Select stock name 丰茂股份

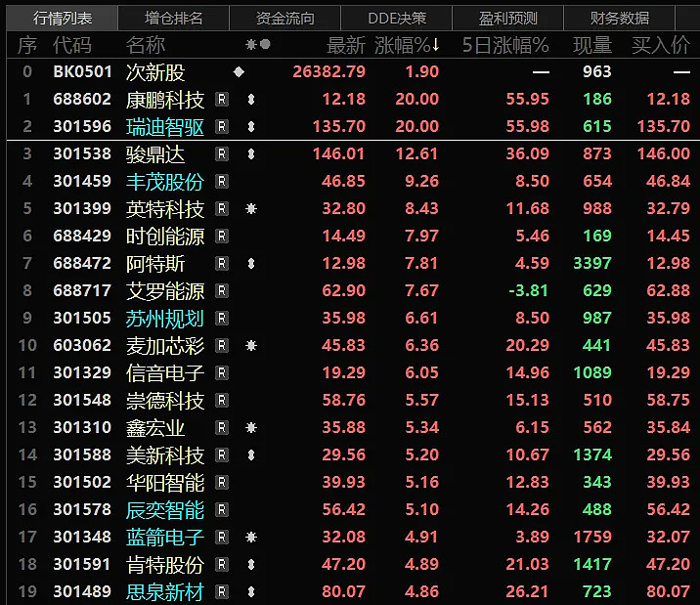[x=164, y=182]
